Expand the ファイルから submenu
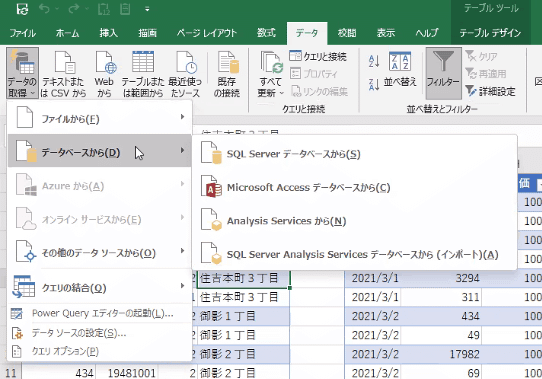Screen dimensions: 542x379 tap(99, 118)
